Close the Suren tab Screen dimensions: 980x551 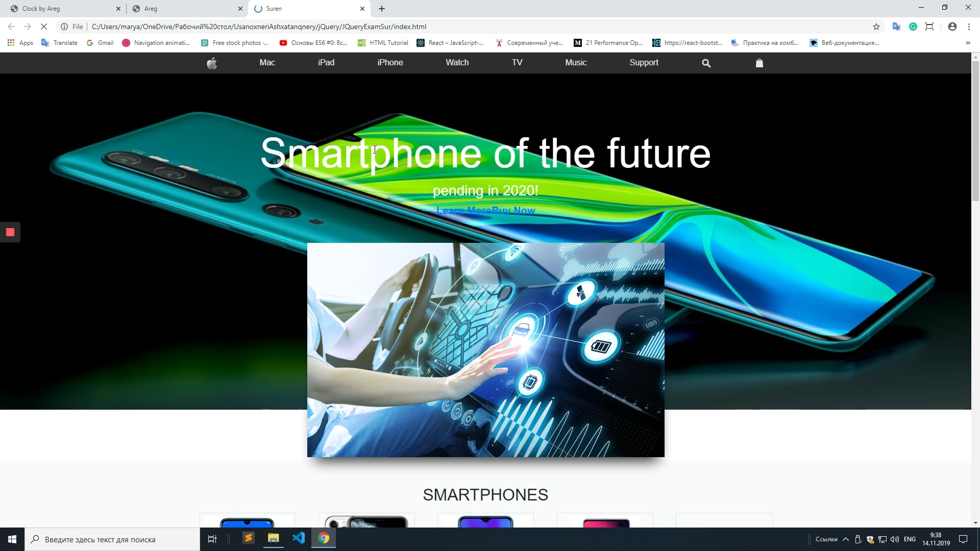362,9
